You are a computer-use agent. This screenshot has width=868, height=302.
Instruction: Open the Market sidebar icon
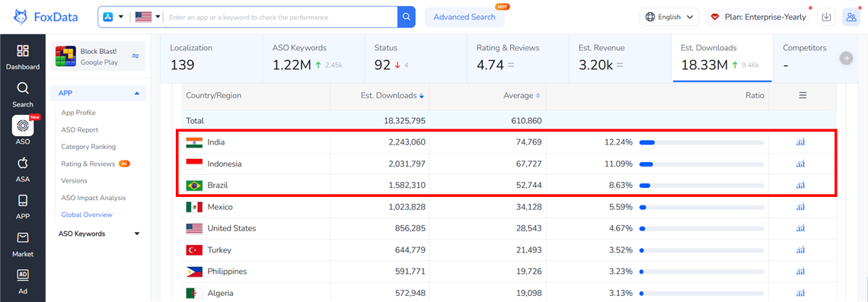[x=23, y=244]
